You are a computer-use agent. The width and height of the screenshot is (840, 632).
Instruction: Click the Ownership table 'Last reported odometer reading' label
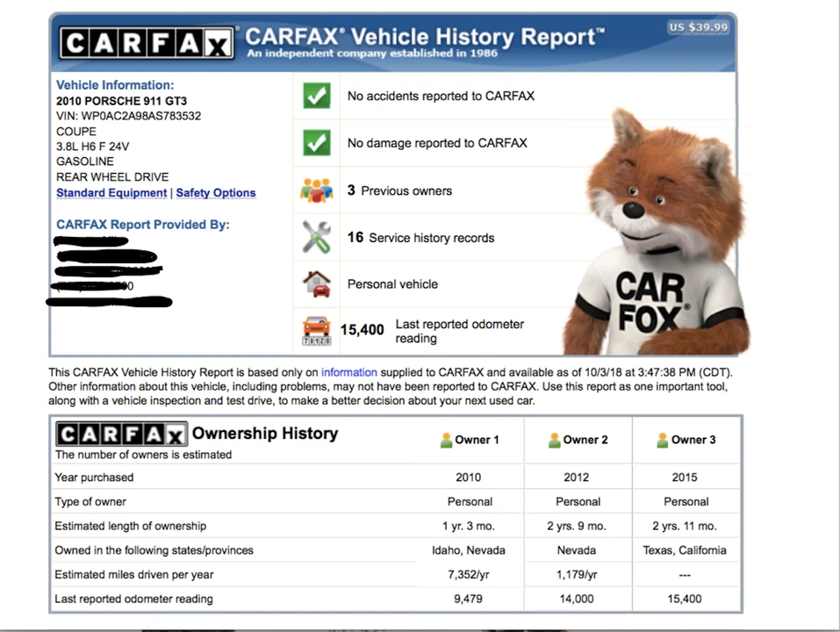pyautogui.click(x=134, y=600)
